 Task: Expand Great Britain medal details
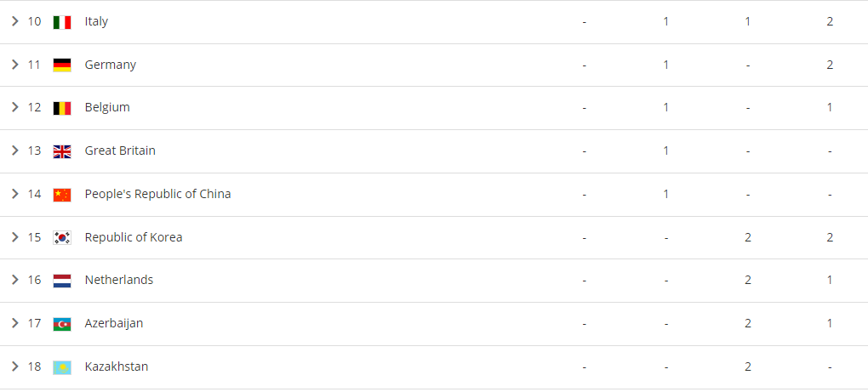coord(14,151)
